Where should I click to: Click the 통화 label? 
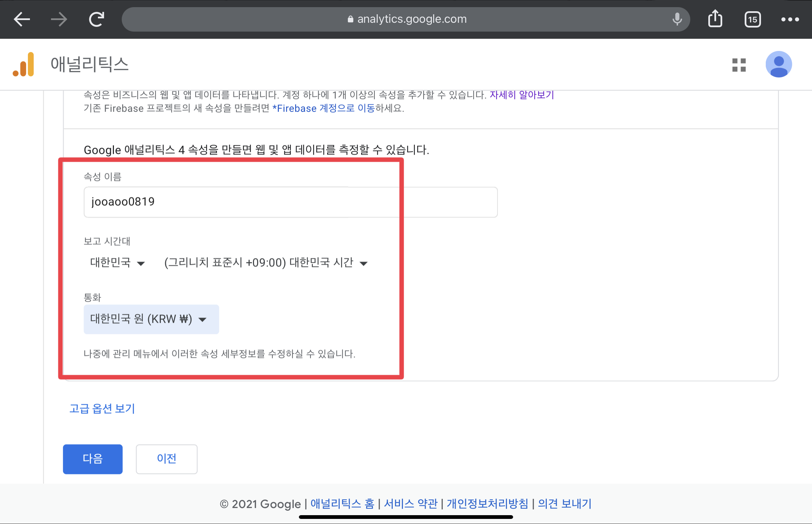[92, 297]
